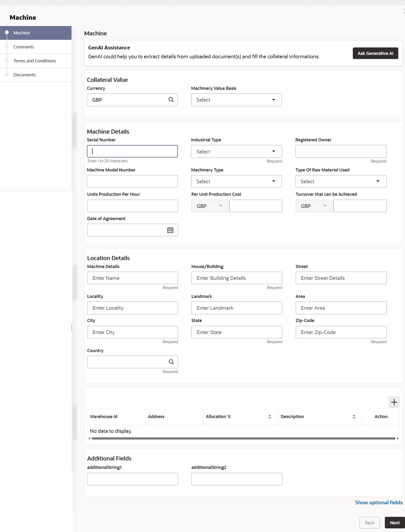Focus the Units Production Per Hour field
Viewport: 405px width, 532px height.
[132, 206]
